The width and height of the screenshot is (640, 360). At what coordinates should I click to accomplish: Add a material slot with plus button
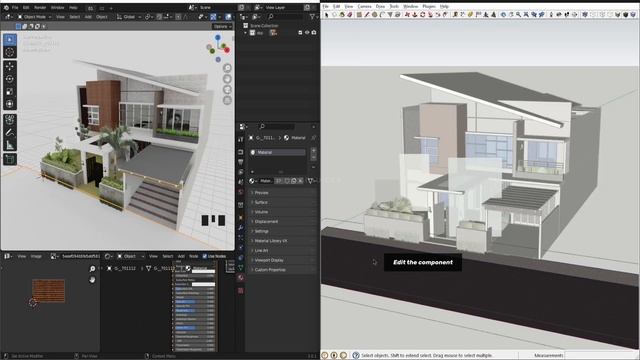(x=313, y=150)
